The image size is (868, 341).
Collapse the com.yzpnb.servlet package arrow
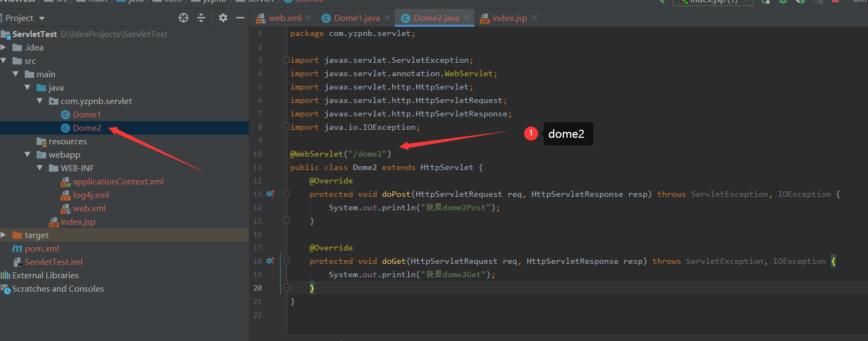tap(40, 101)
